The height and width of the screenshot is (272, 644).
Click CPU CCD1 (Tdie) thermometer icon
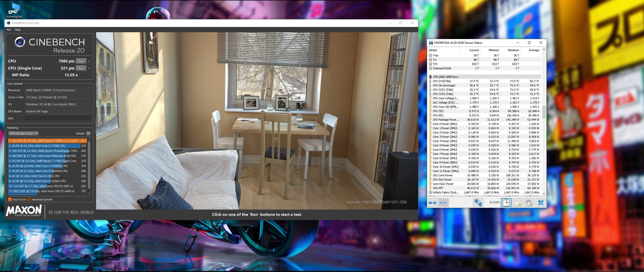pos(430,90)
